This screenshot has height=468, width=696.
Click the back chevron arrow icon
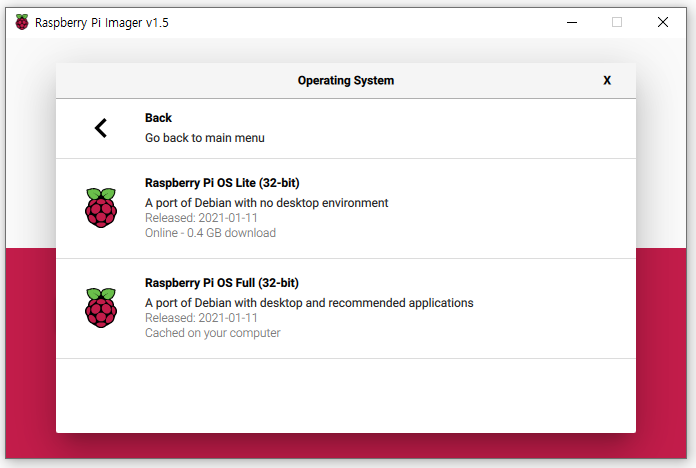tap(101, 128)
